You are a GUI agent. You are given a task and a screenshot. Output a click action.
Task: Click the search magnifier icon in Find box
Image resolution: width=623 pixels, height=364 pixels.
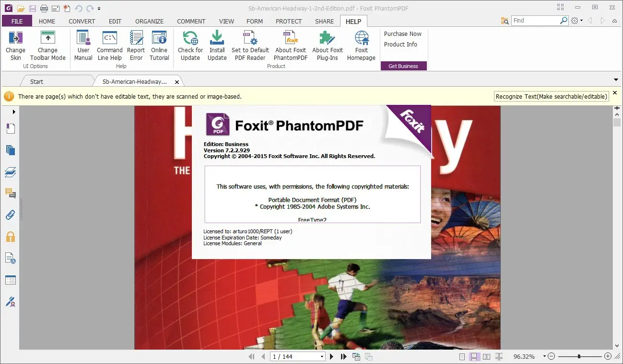564,21
